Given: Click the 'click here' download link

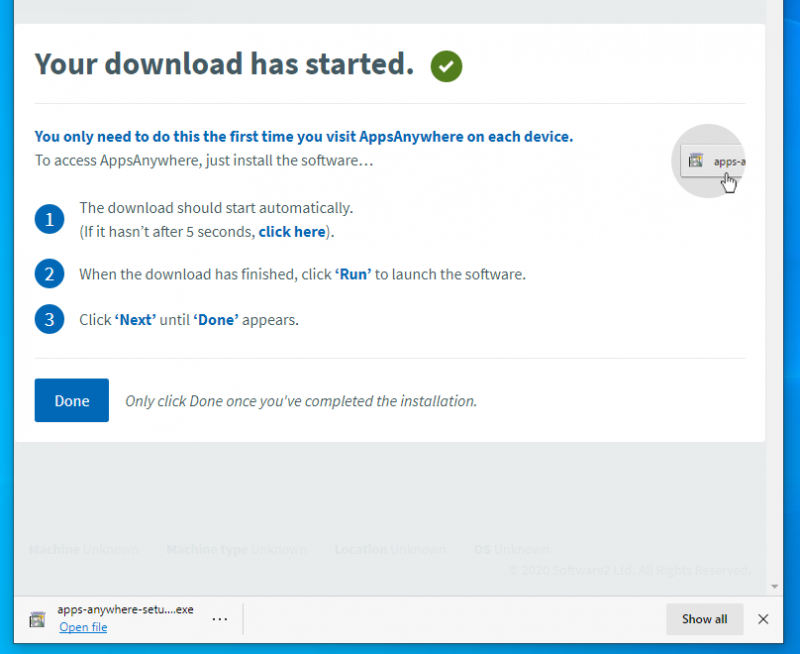Looking at the screenshot, I should pyautogui.click(x=292, y=232).
